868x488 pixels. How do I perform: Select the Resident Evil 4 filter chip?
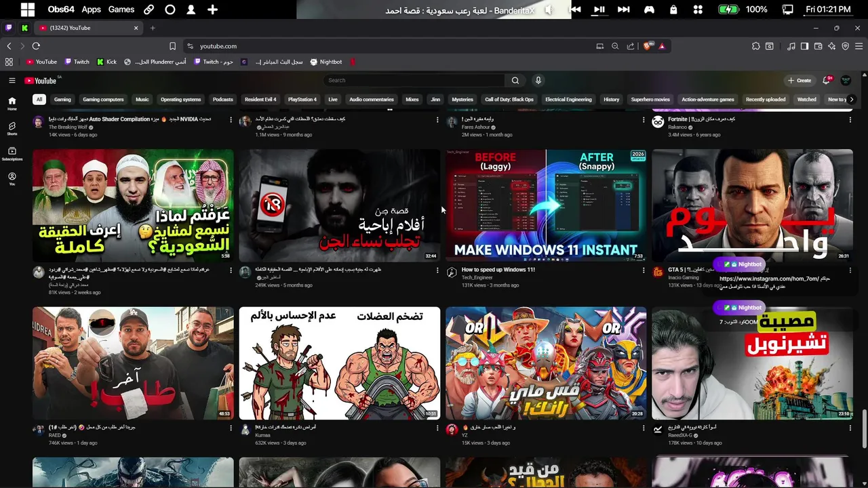pos(260,100)
